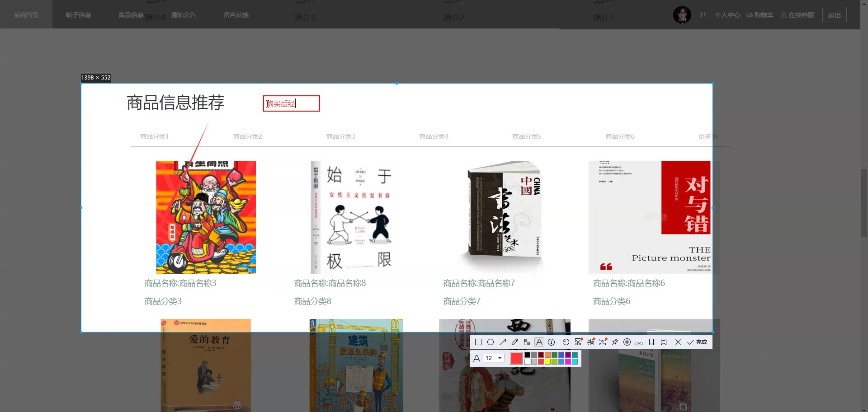
Task: Click 完成 to finish the screenshot
Action: tap(697, 342)
